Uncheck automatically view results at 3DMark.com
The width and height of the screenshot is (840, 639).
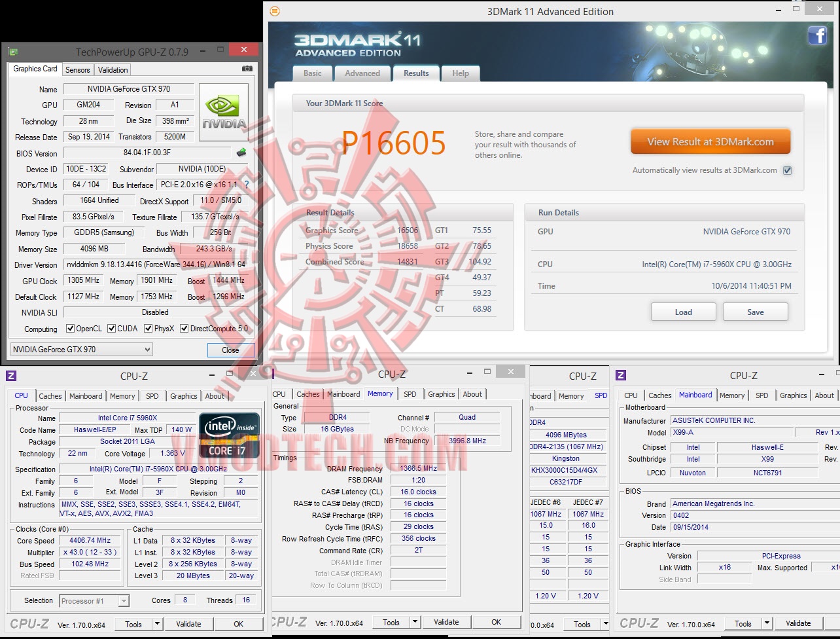pos(788,170)
